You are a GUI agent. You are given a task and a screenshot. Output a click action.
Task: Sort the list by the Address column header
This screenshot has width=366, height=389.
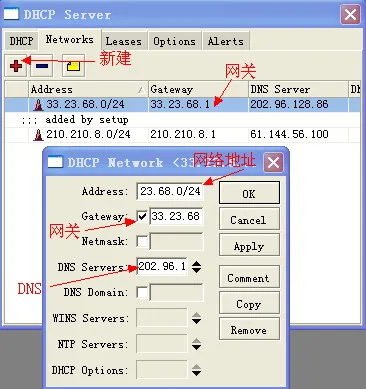pos(88,89)
